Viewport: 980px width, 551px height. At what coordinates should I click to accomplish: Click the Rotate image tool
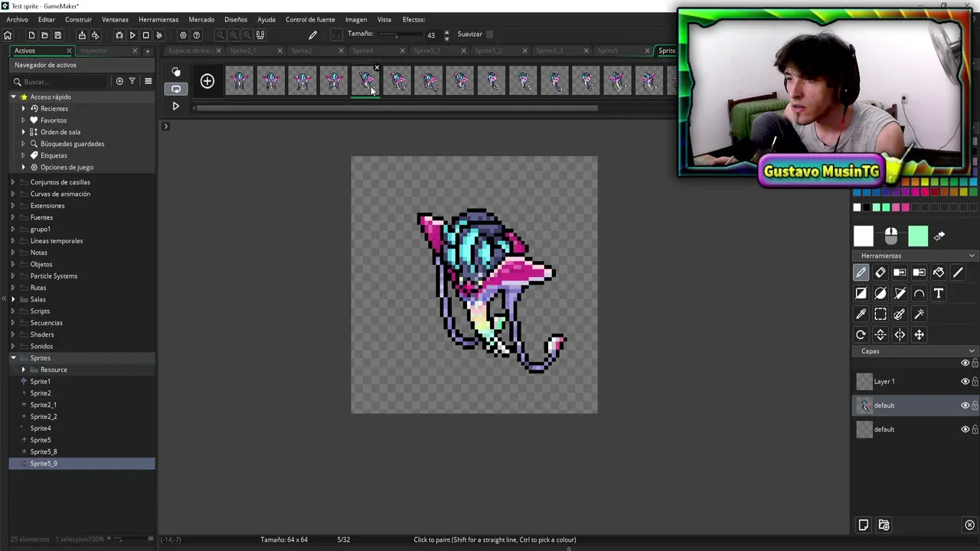pyautogui.click(x=861, y=334)
